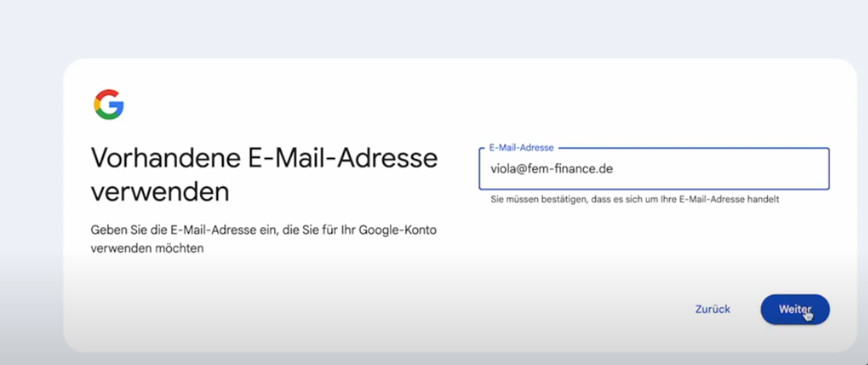Go back with the Zurück link
The height and width of the screenshot is (365, 868).
tap(713, 309)
